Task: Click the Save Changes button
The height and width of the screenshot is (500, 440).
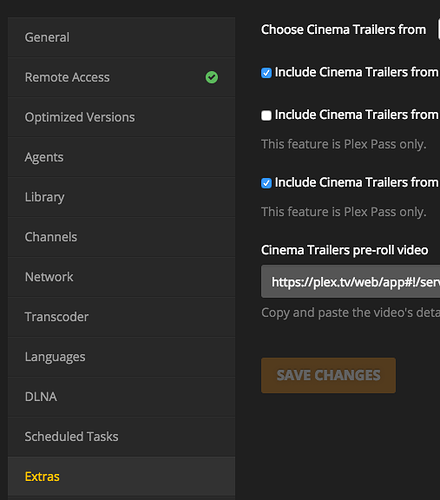Action: [328, 375]
